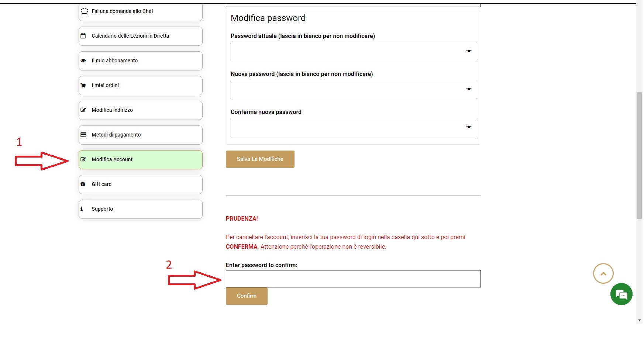Reveal the Nuova password text via eye icon
Viewport: 644px width, 345px height.
469,89
